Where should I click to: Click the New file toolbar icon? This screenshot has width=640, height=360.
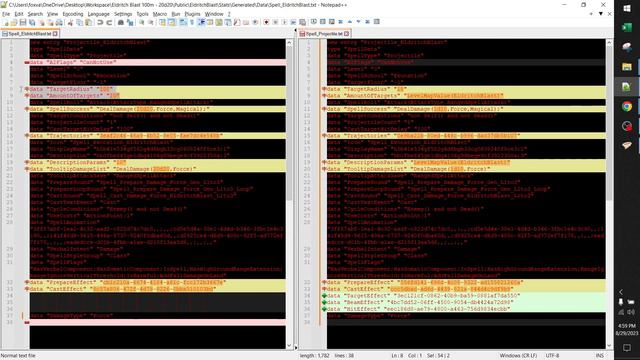pos(6,22)
